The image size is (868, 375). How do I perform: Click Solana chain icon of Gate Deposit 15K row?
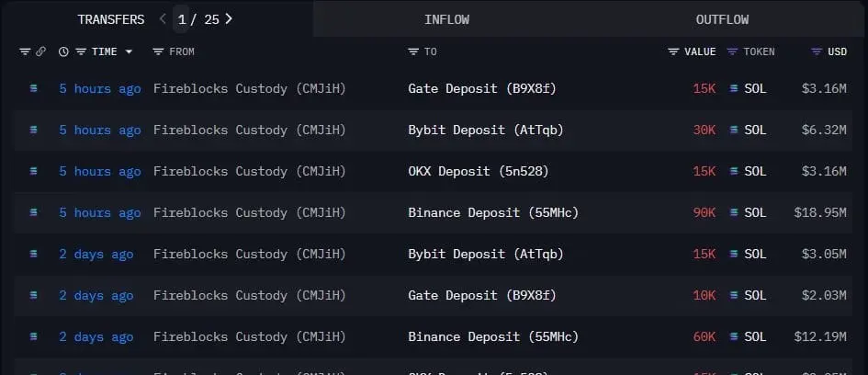34,88
